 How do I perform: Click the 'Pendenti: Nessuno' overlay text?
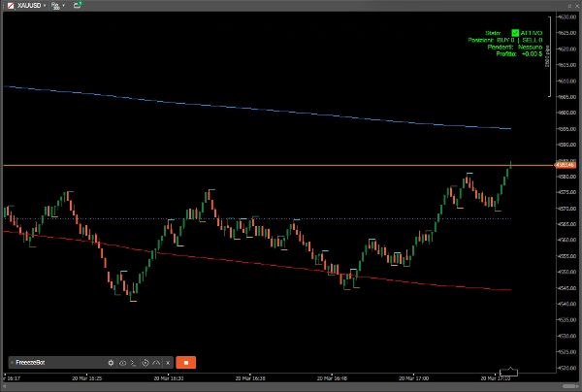pos(515,48)
